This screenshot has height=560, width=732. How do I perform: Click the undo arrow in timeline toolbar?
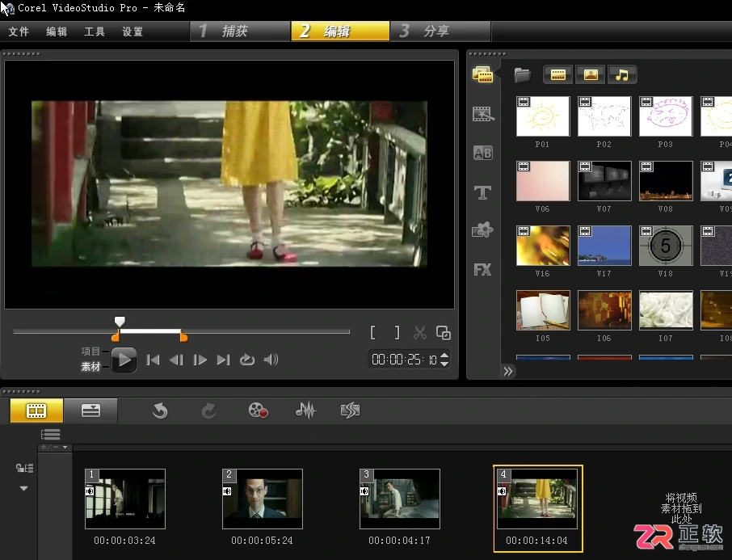(x=160, y=411)
